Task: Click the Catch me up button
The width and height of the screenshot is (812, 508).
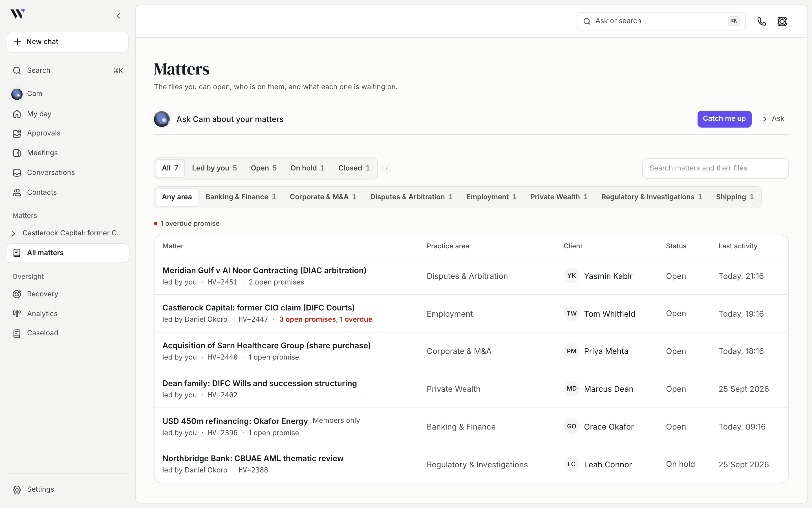Action: pyautogui.click(x=724, y=119)
